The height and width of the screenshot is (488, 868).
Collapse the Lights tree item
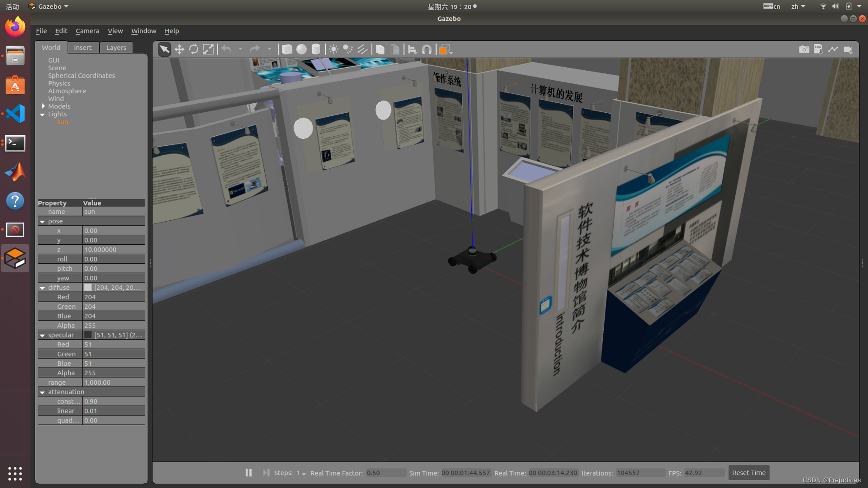tap(43, 115)
